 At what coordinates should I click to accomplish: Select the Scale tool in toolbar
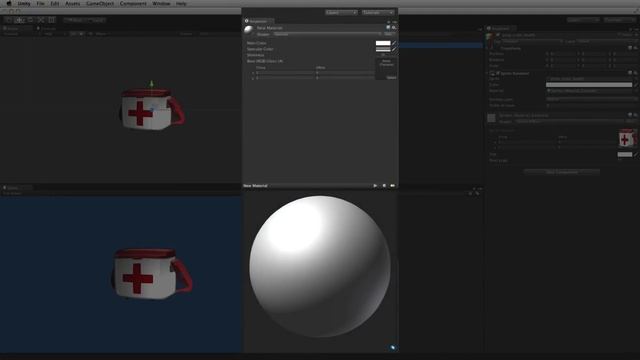(x=41, y=20)
